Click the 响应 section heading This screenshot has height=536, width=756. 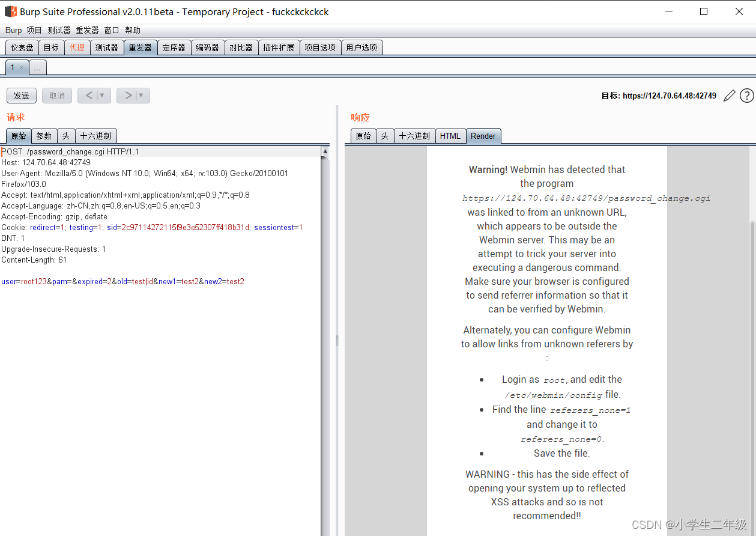point(360,117)
